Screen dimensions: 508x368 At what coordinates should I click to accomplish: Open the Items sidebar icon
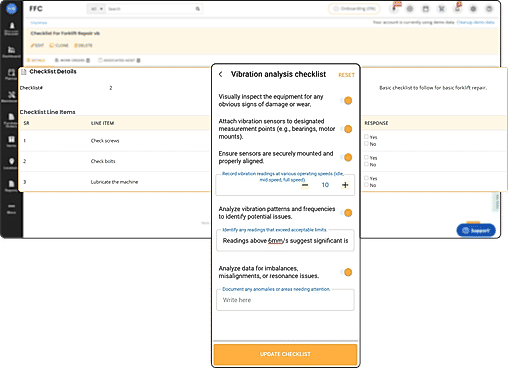[11, 141]
